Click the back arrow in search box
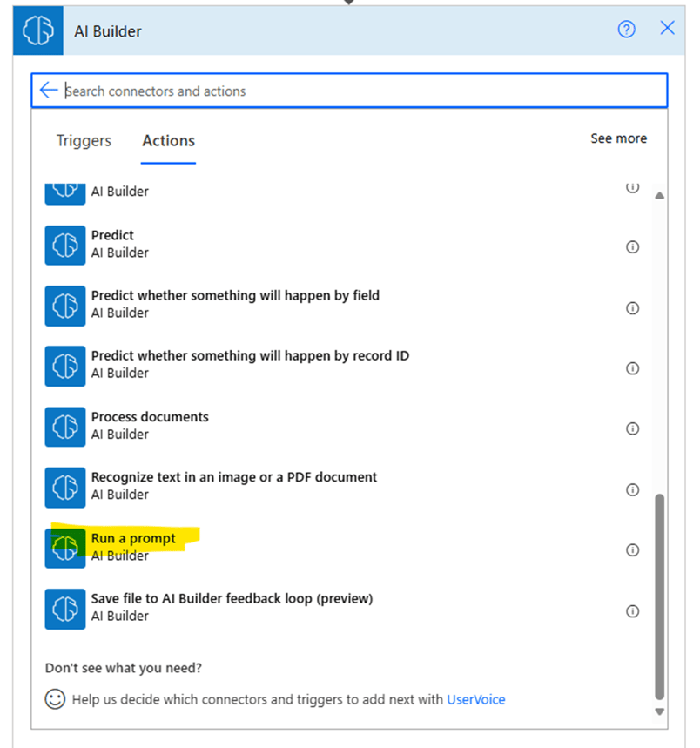This screenshot has width=700, height=748. (x=49, y=90)
